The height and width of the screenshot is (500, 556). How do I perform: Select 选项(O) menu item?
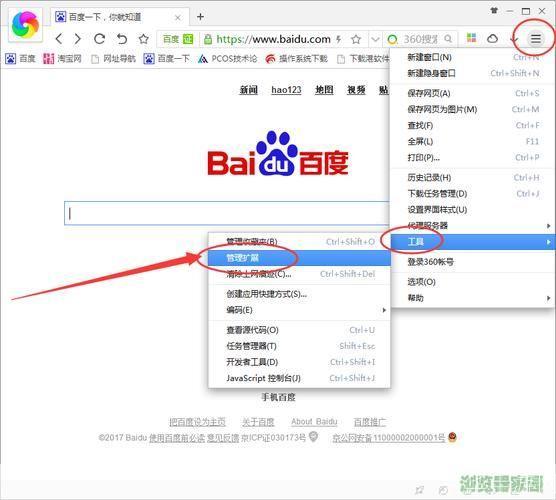click(x=473, y=282)
